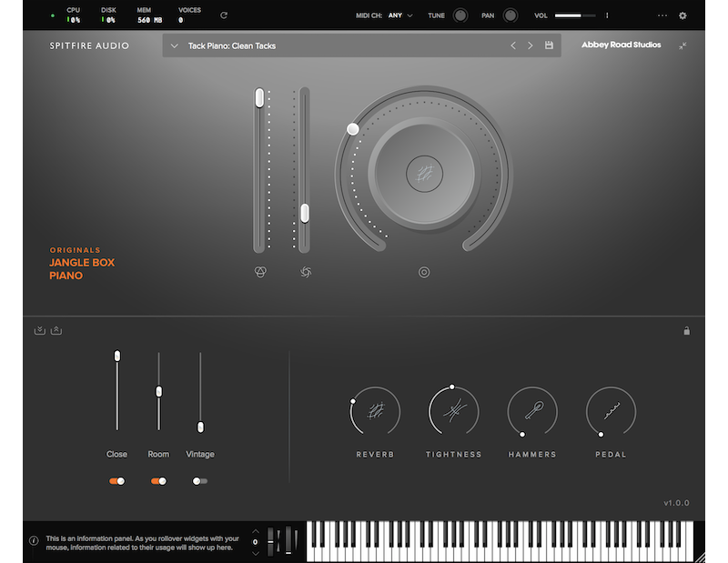Click the DISK 0% readout

click(108, 15)
